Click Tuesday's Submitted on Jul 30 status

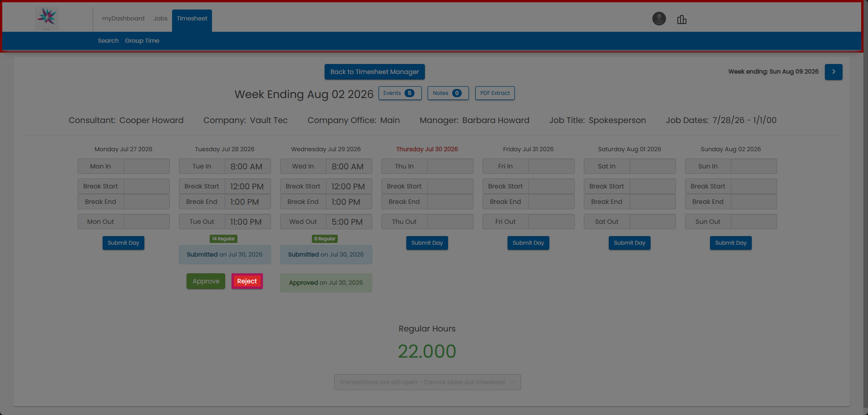point(225,255)
